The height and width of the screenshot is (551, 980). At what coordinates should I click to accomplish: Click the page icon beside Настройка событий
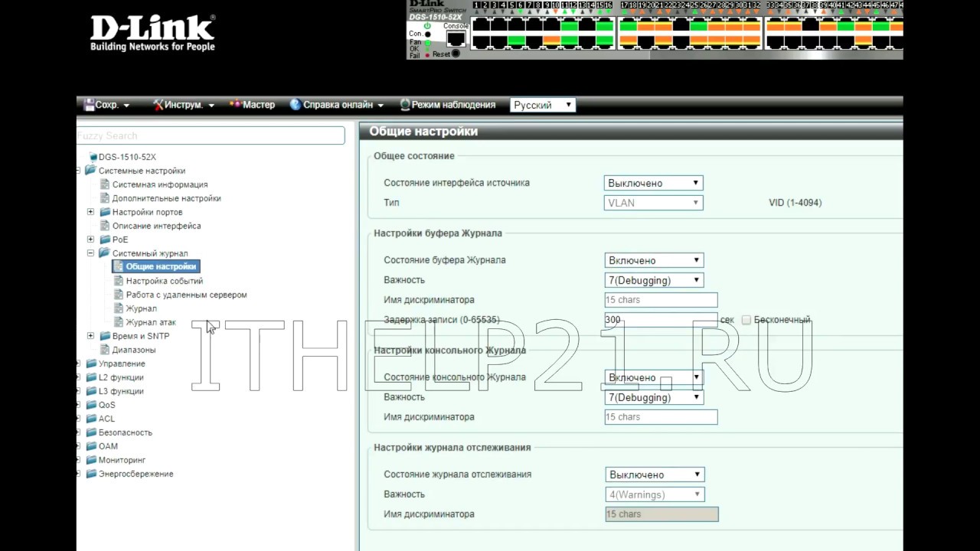click(119, 281)
